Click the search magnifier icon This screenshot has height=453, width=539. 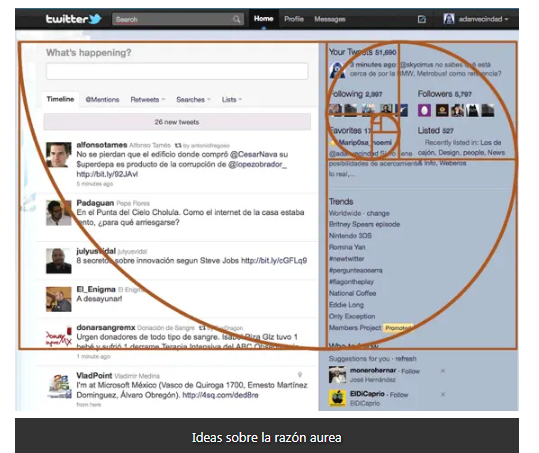(236, 19)
